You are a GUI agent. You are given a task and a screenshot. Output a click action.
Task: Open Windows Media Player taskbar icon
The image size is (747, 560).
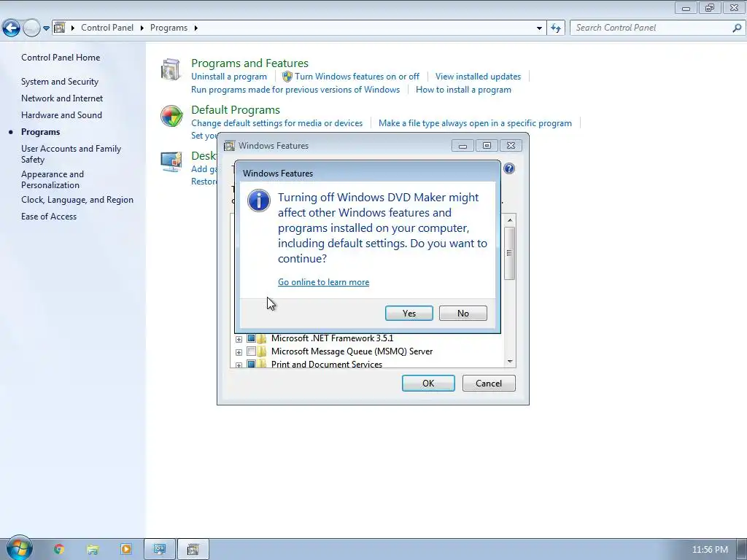[x=126, y=550]
